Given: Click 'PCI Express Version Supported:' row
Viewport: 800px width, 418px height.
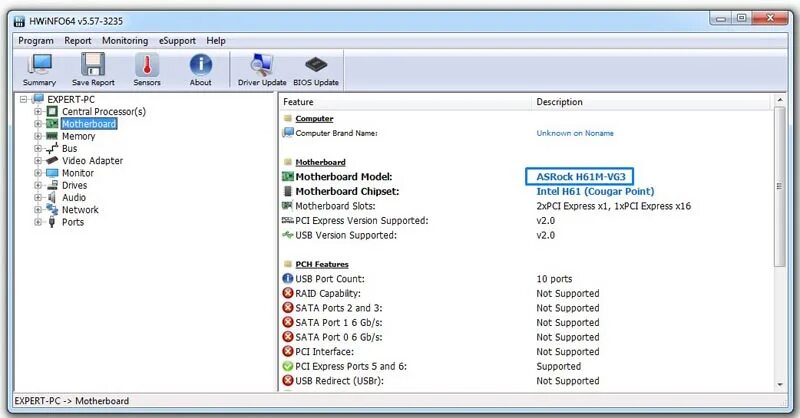Looking at the screenshot, I should [x=527, y=221].
